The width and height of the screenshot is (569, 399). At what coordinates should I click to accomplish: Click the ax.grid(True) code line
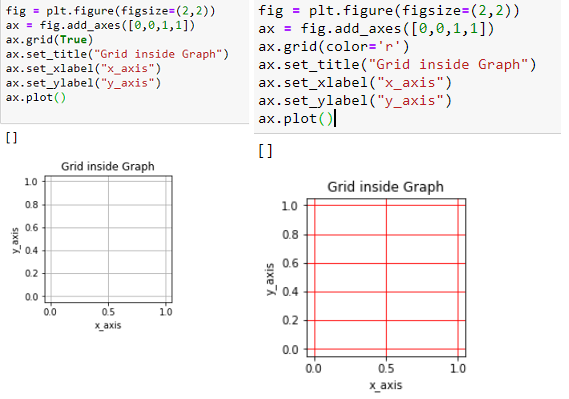(49, 40)
